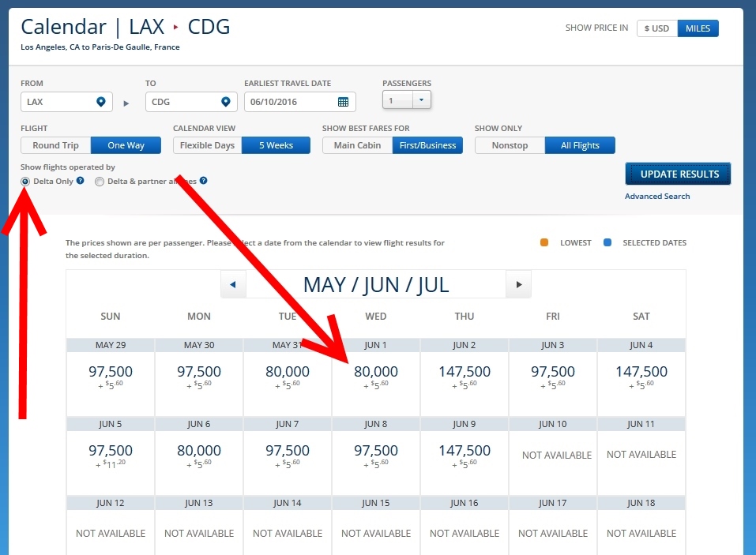Enable the Nonstop flights filter

tap(509, 144)
